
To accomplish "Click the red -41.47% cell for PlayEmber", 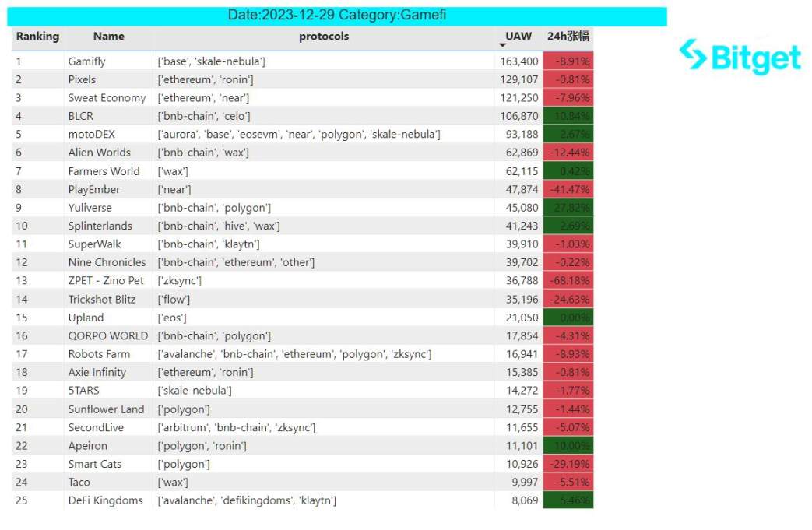I will point(568,190).
